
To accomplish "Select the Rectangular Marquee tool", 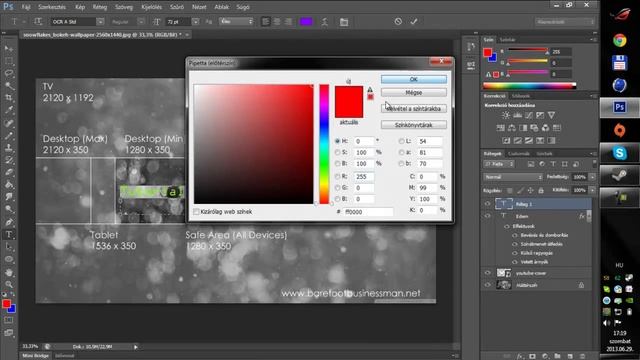I will coord(9,61).
